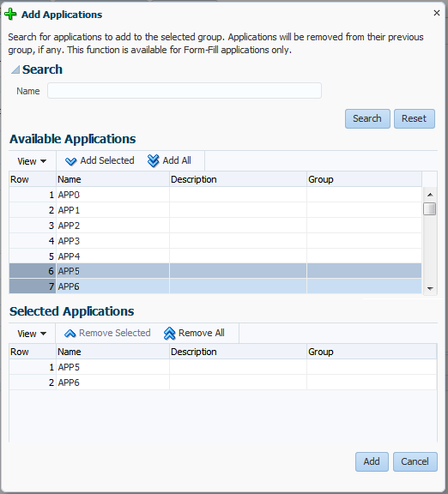Close the Add Applications dialog
448x494 pixels.
(436, 13)
